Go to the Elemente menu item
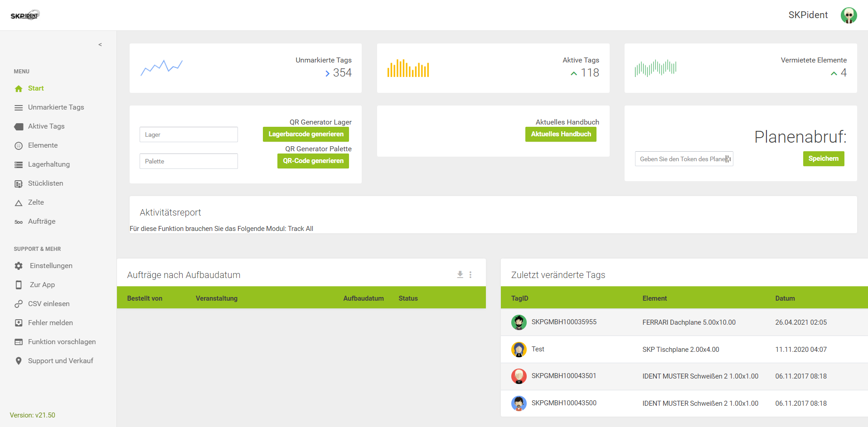 (43, 145)
